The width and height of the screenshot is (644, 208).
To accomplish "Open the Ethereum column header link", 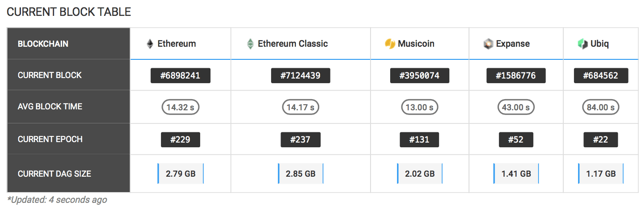I will coord(176,44).
